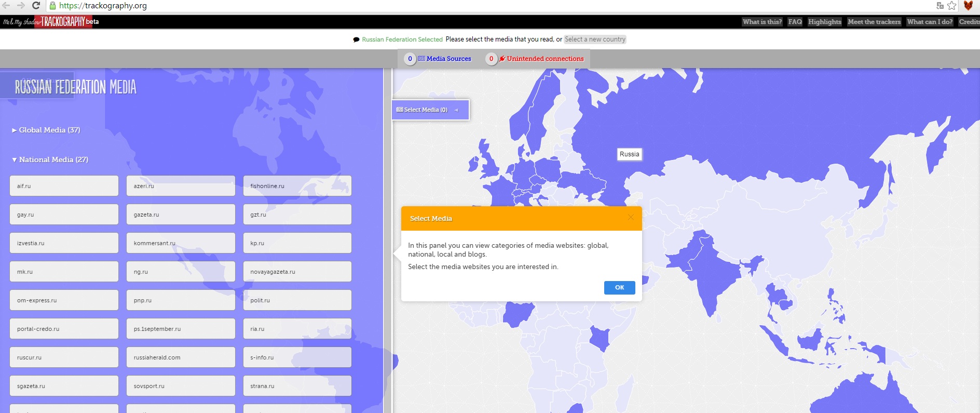
Task: Open the Select a new country dropdown
Action: coord(595,39)
